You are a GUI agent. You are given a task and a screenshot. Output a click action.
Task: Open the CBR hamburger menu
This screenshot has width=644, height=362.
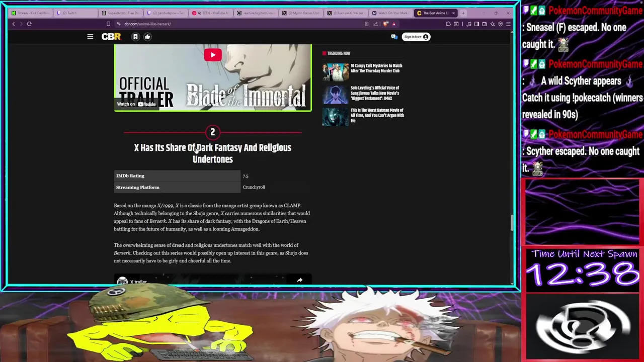pyautogui.click(x=90, y=37)
